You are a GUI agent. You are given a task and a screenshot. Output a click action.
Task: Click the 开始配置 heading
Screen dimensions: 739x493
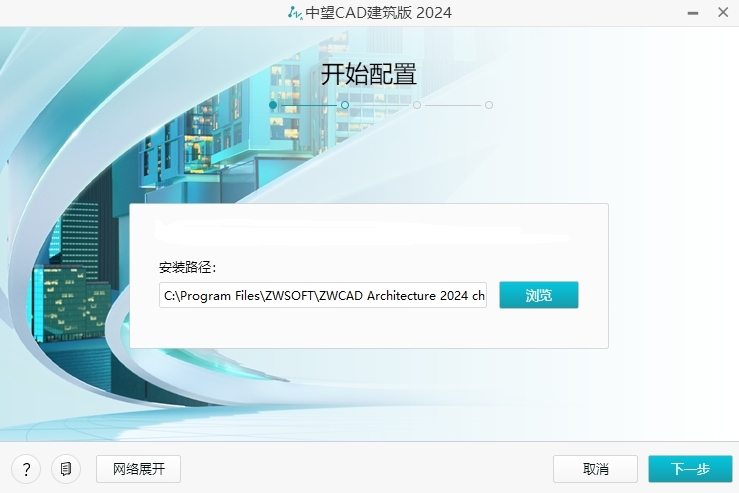pos(369,74)
